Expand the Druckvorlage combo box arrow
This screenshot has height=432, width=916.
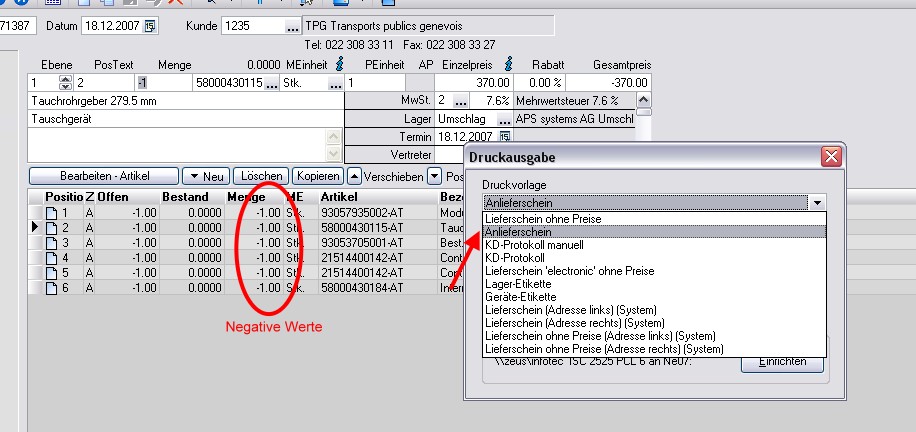click(x=818, y=202)
